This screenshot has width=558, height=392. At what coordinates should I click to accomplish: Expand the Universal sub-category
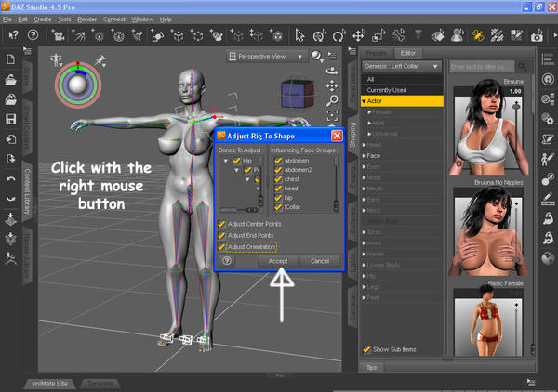pyautogui.click(x=369, y=134)
